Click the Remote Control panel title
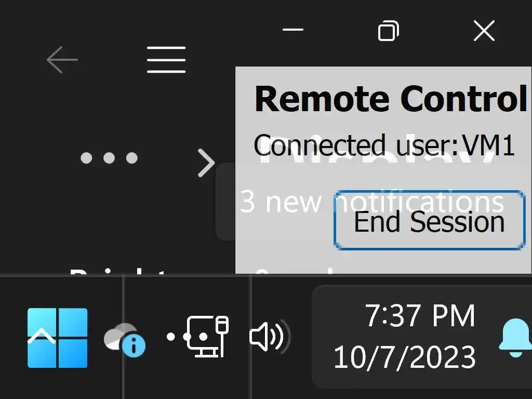Viewport: 532px width, 399px height. tap(391, 99)
